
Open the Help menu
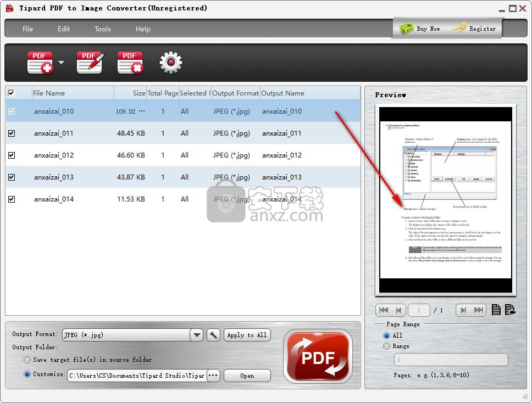143,29
